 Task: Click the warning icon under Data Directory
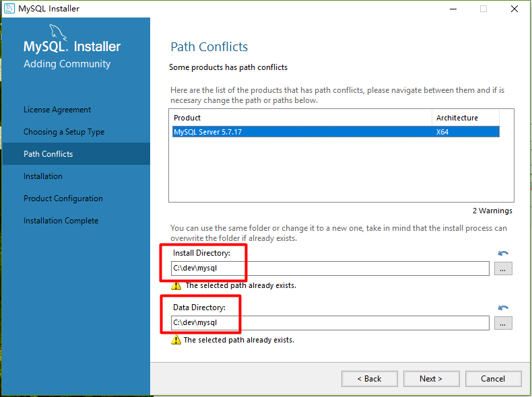pyautogui.click(x=176, y=340)
